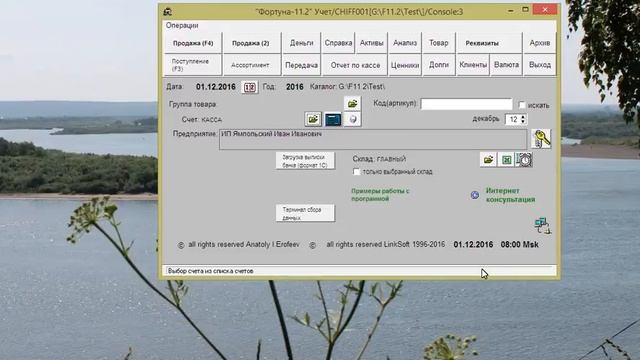Click the '08:00 Msk' time text

[519, 244]
